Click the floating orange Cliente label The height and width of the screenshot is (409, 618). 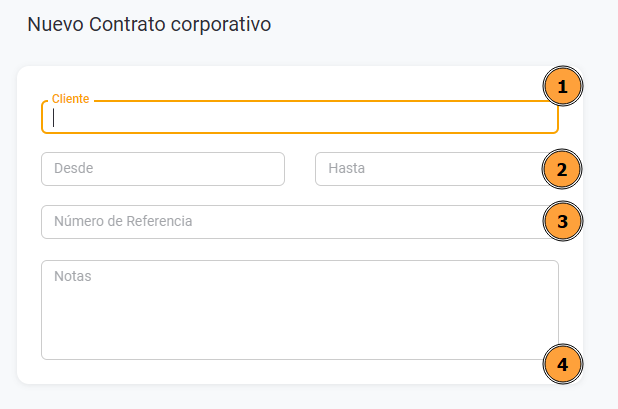tap(70, 99)
